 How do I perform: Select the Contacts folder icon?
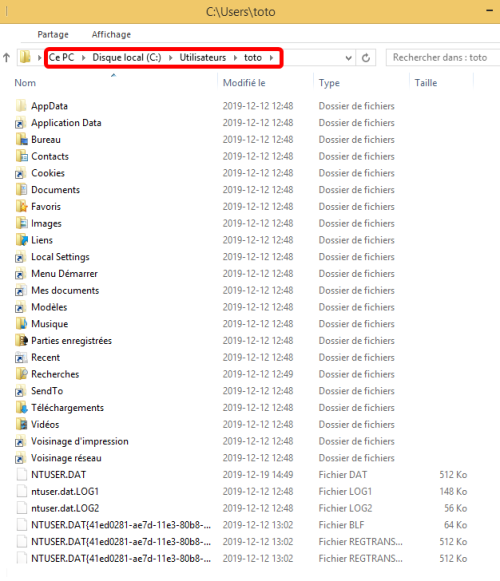[x=21, y=156]
